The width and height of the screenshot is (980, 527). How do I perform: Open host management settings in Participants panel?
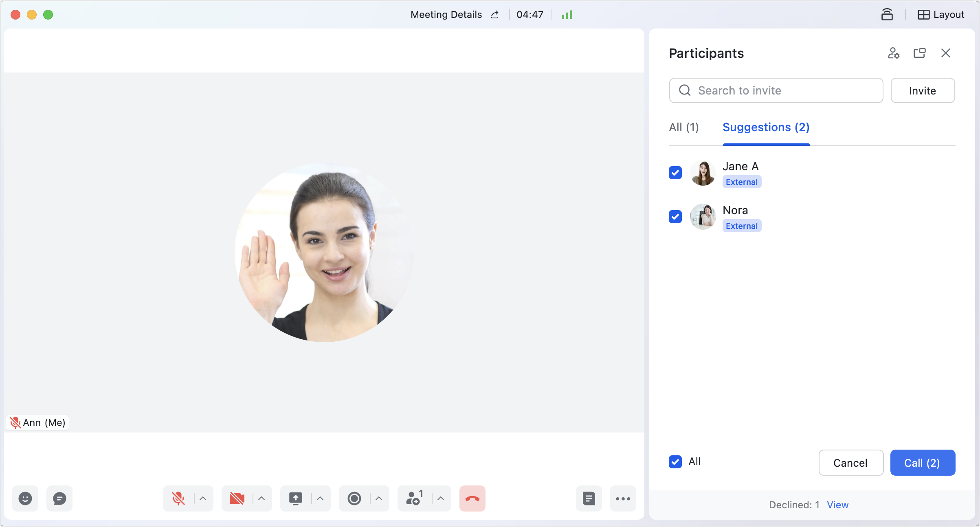point(894,53)
